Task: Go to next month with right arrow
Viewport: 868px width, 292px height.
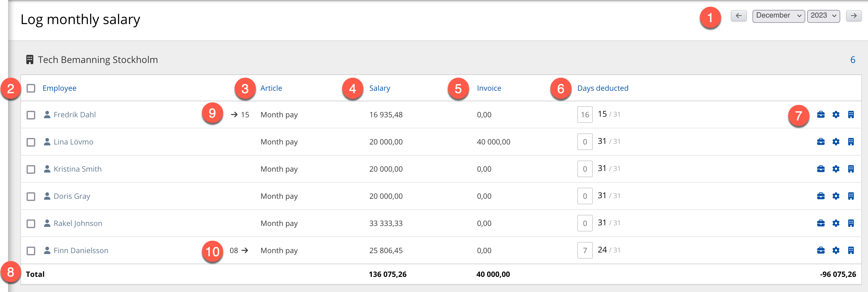Action: pyautogui.click(x=853, y=16)
